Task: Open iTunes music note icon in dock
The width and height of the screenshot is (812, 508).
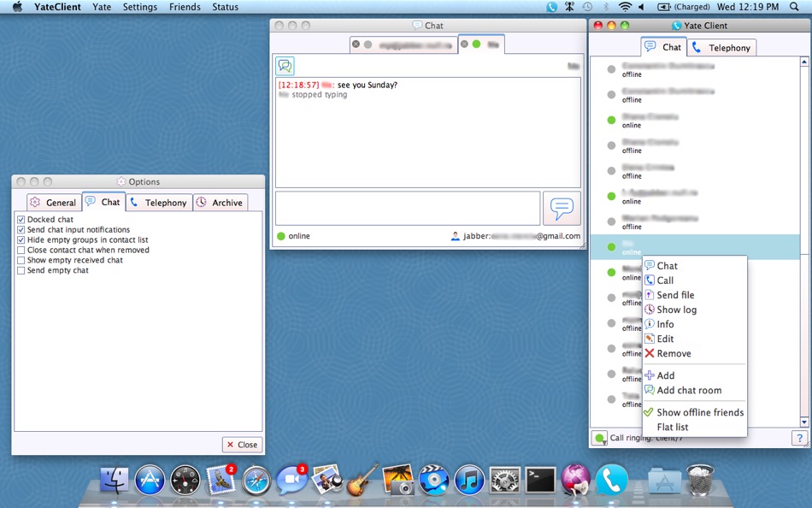Action: coord(469,480)
